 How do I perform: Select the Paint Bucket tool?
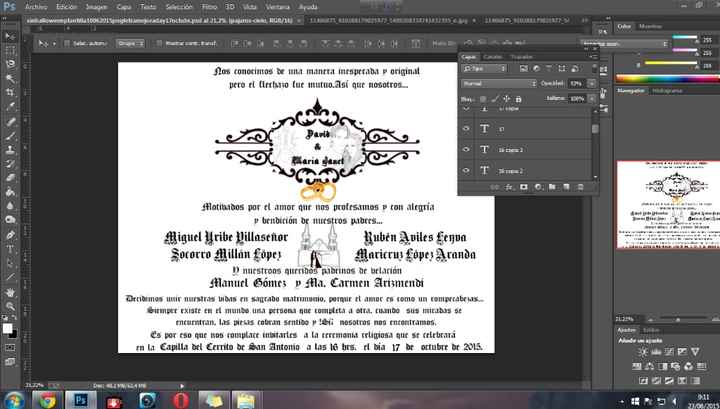coord(10,192)
